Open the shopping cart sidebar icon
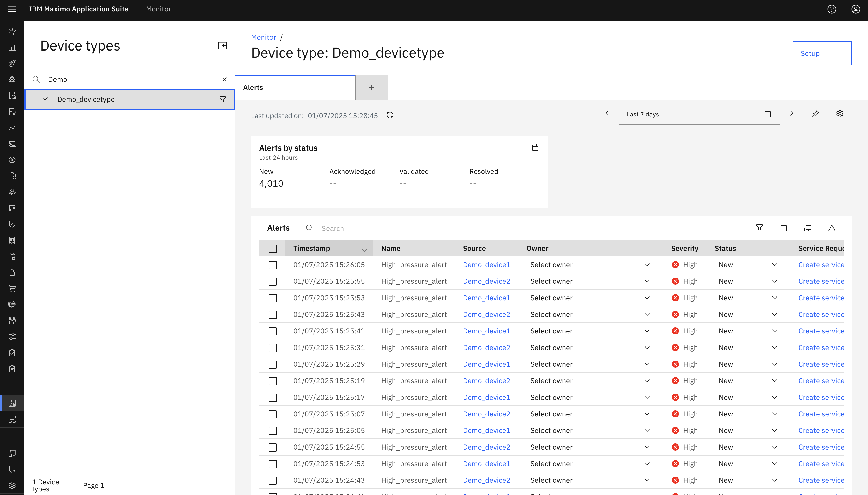868x495 pixels. pos(12,288)
